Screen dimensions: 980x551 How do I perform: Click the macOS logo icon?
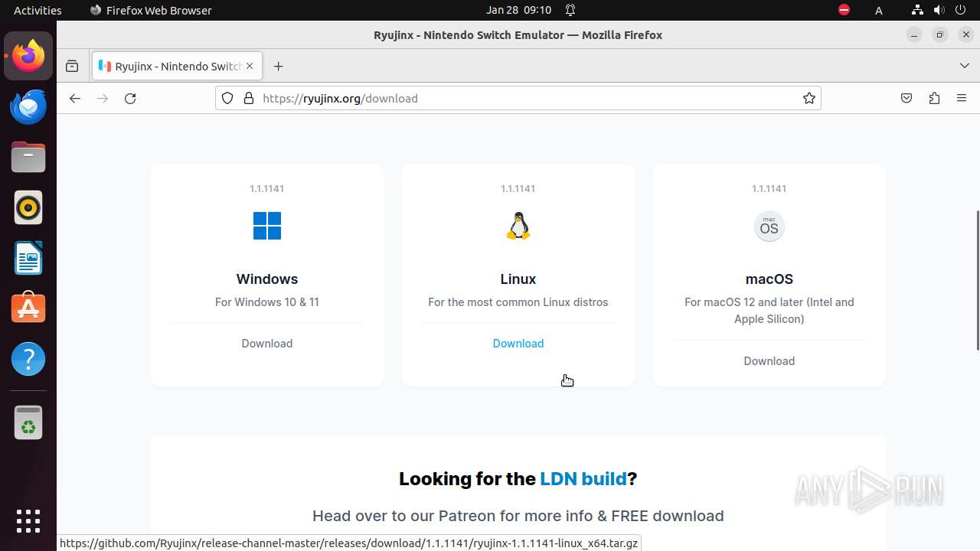[x=769, y=227]
